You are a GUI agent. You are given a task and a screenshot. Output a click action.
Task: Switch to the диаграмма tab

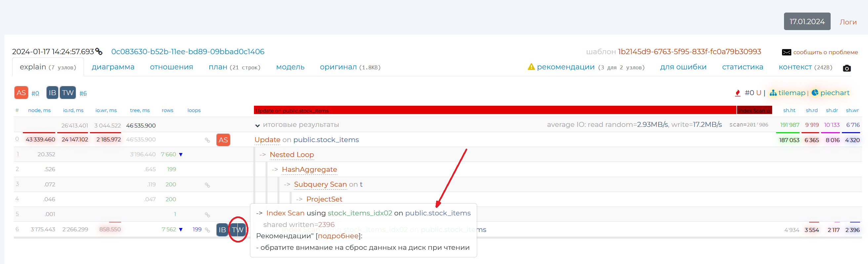113,67
